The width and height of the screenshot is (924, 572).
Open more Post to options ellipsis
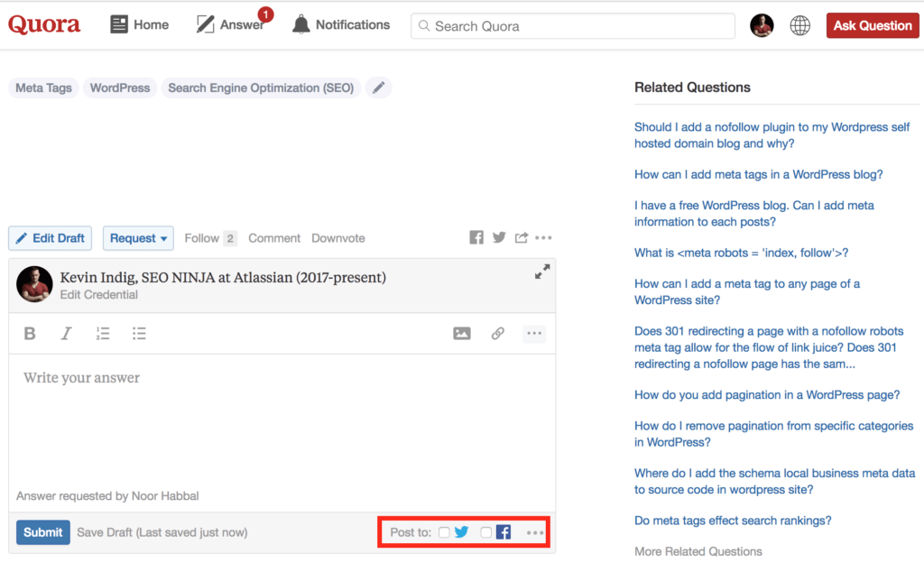(535, 532)
